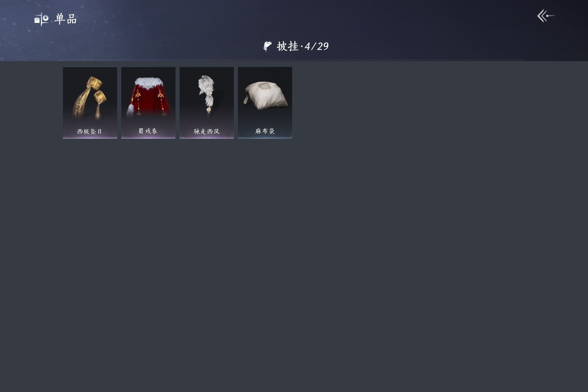Click the purple rarity bar under 蜀戏春

pos(148,137)
